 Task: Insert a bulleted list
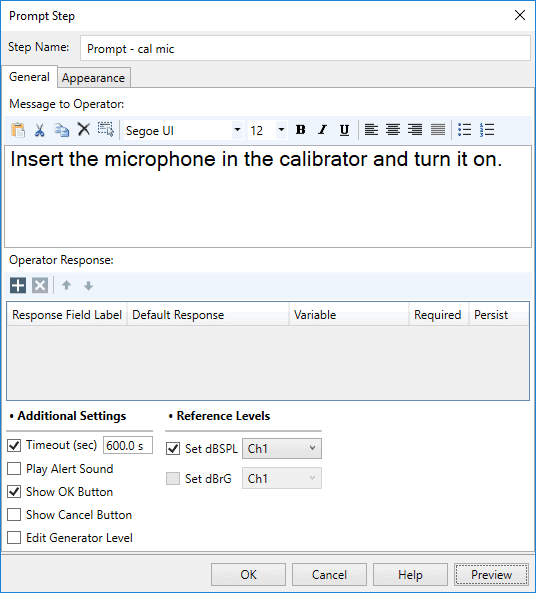464,130
